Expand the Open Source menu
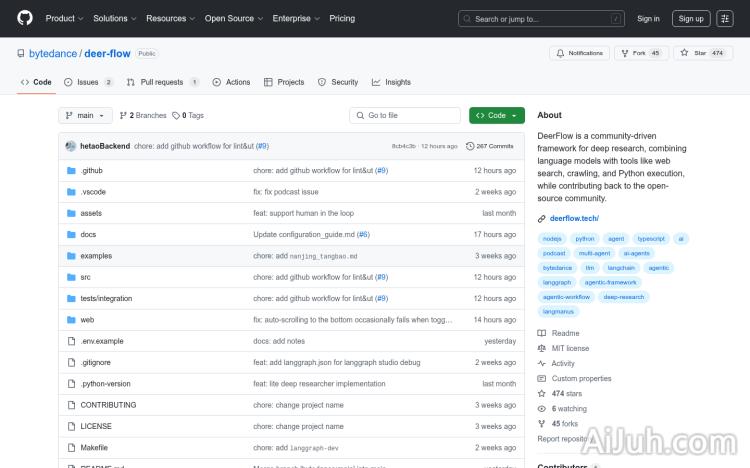The height and width of the screenshot is (468, 750). tap(232, 18)
